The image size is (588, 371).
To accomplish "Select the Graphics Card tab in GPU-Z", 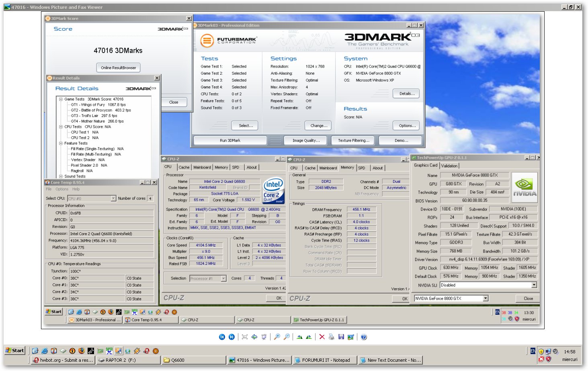I will point(426,165).
